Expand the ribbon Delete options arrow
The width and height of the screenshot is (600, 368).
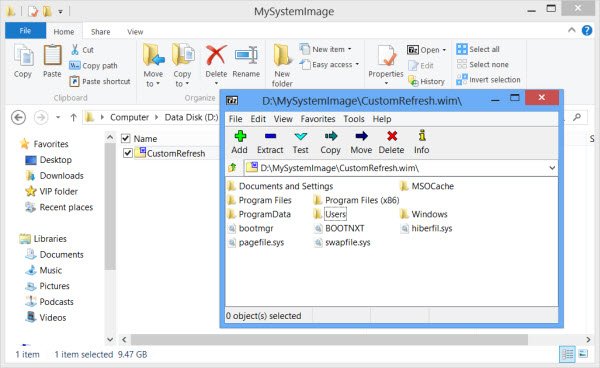(216, 83)
